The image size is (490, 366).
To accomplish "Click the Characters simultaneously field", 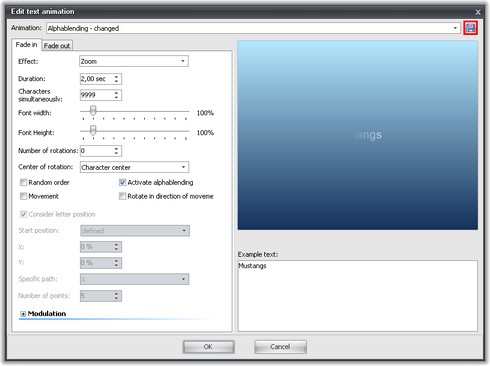I will click(96, 95).
